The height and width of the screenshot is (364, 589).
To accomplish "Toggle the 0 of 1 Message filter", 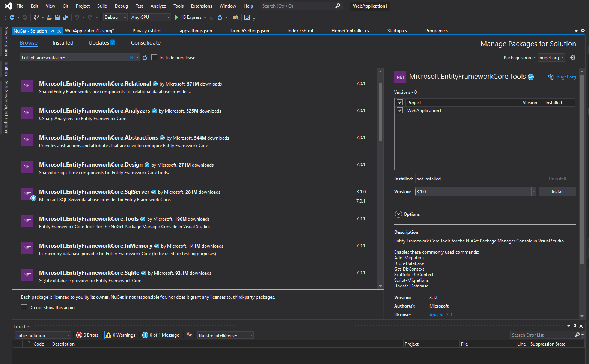I will (x=161, y=335).
